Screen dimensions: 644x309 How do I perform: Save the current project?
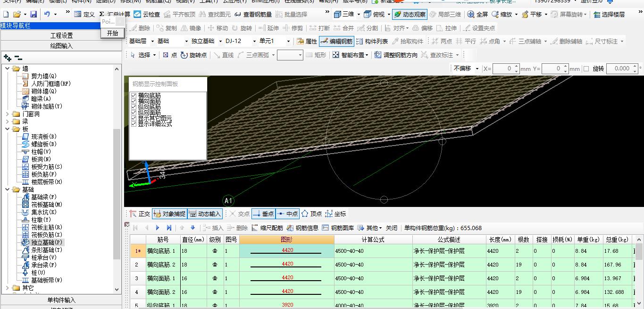[33, 15]
